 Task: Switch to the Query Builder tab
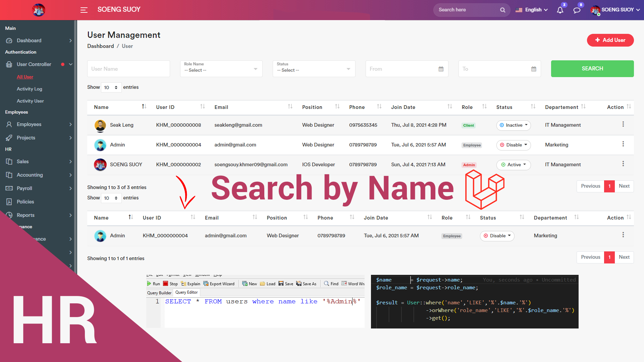coord(159,293)
